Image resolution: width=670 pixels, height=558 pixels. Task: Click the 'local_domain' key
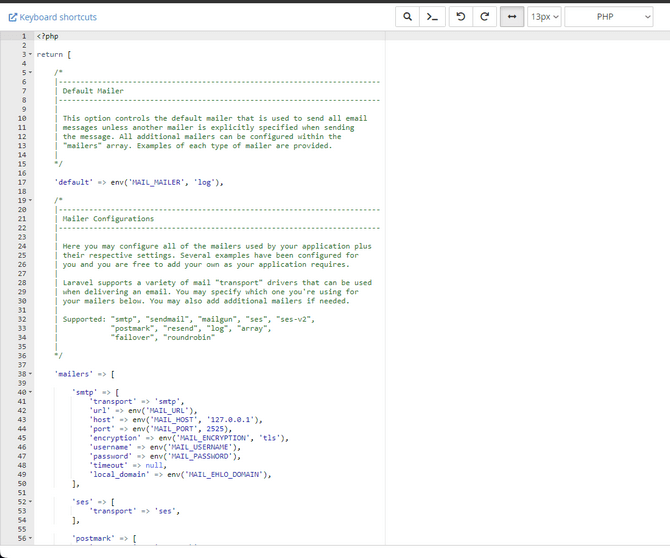(119, 474)
